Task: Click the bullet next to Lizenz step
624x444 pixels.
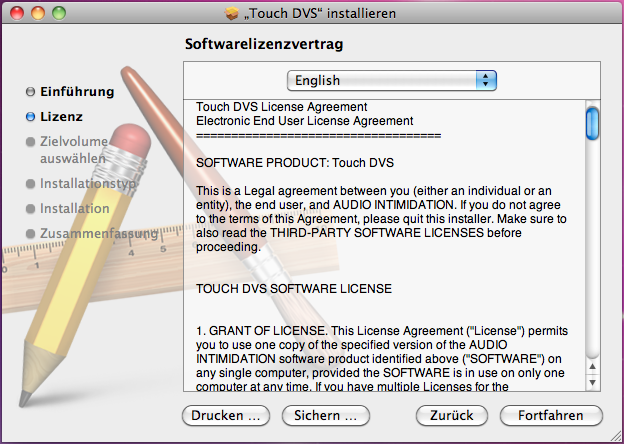Action: (x=30, y=116)
